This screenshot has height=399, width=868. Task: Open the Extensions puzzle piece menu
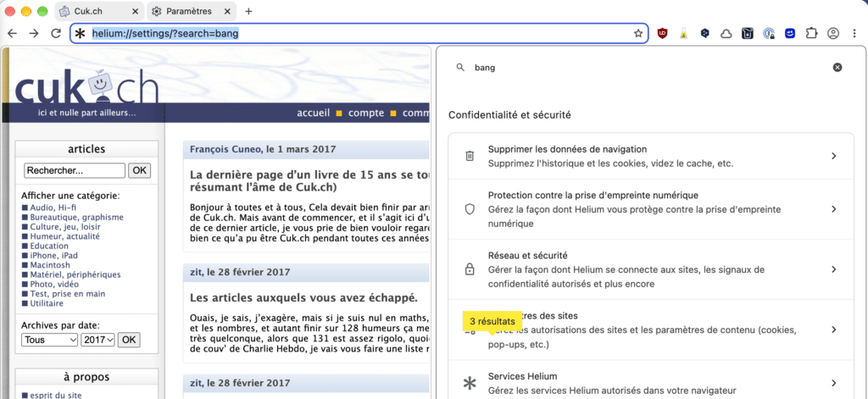[811, 34]
